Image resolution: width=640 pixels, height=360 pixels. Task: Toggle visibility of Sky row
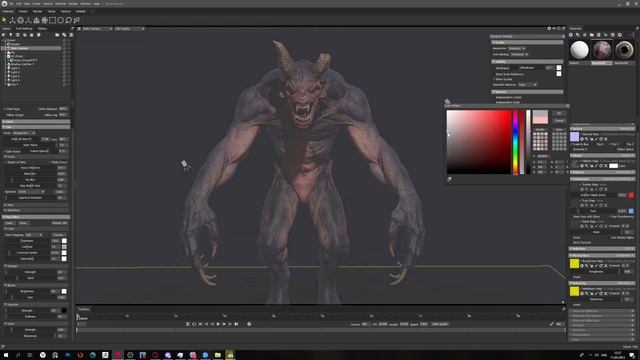click(x=64, y=52)
